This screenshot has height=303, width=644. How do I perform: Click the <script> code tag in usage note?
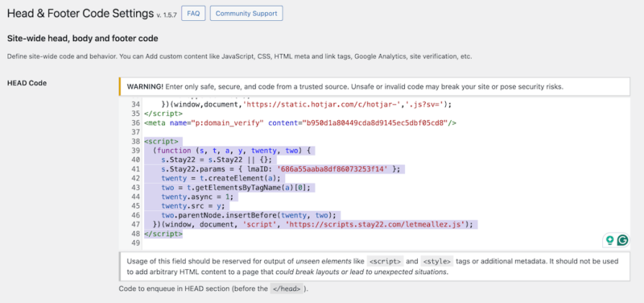tap(385, 261)
